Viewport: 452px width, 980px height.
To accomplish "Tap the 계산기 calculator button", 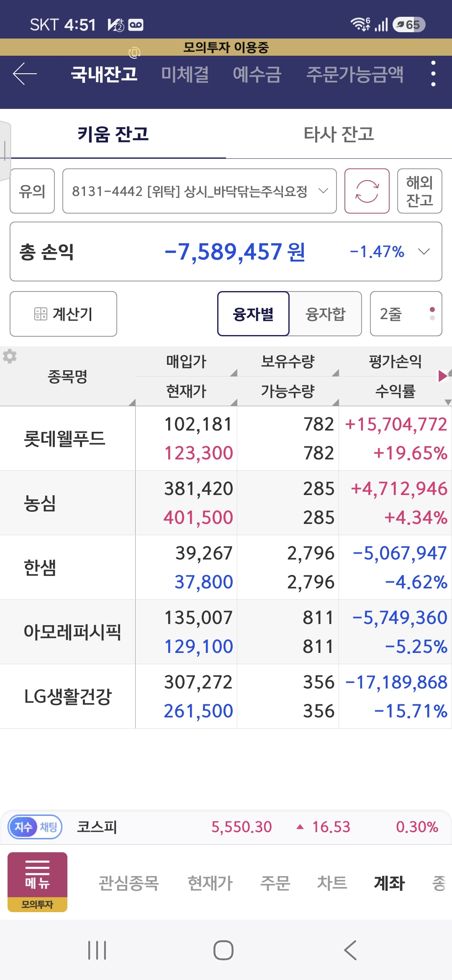I will point(63,314).
